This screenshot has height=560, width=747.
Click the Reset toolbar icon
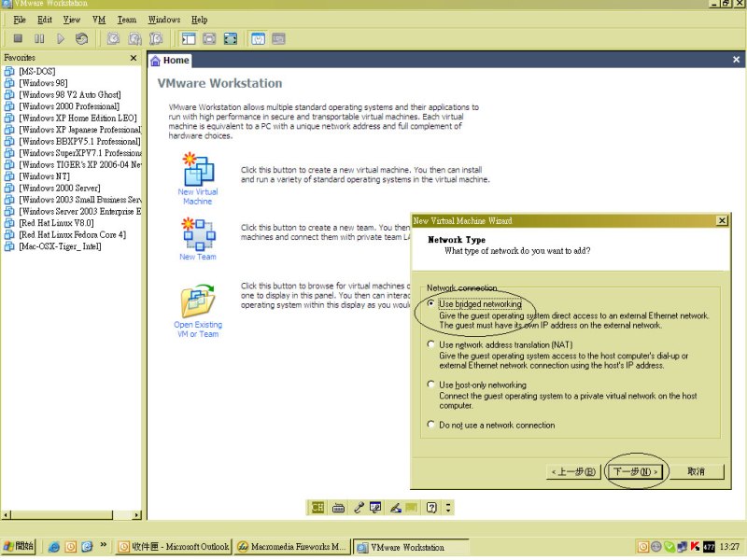tap(81, 38)
